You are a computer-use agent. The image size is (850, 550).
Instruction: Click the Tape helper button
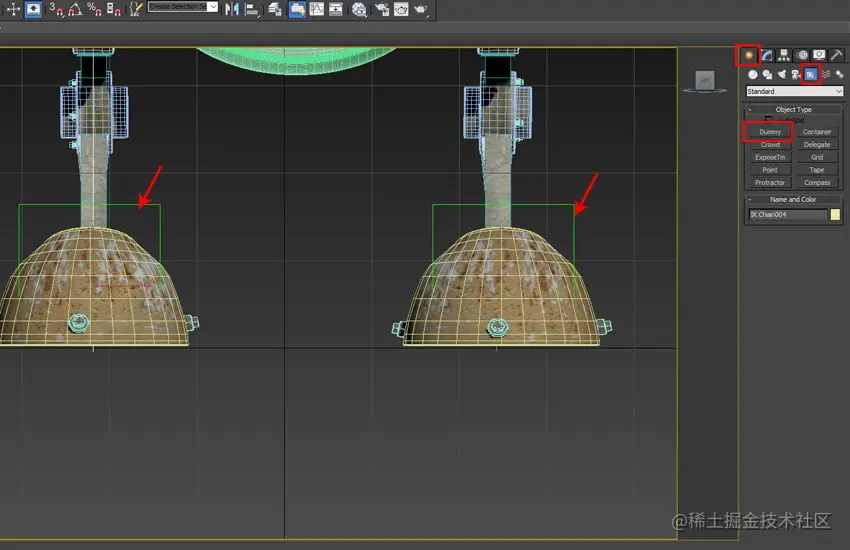click(x=817, y=170)
